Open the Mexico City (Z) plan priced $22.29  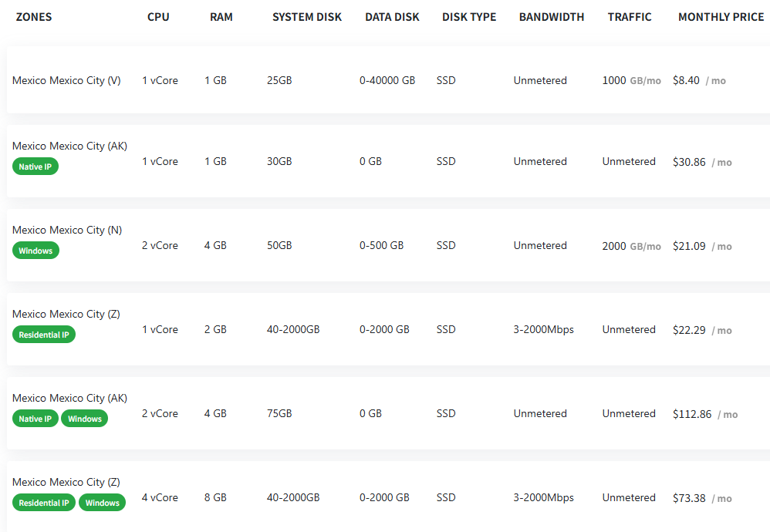coord(388,329)
